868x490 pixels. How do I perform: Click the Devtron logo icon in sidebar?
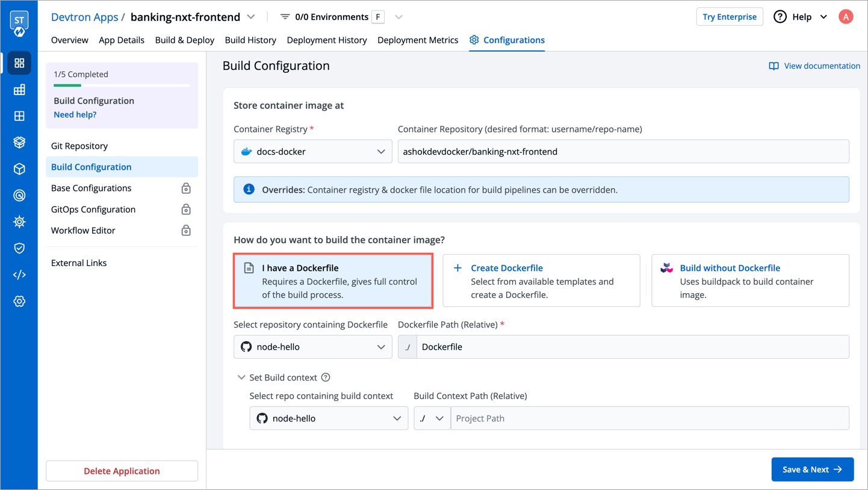coord(19,23)
